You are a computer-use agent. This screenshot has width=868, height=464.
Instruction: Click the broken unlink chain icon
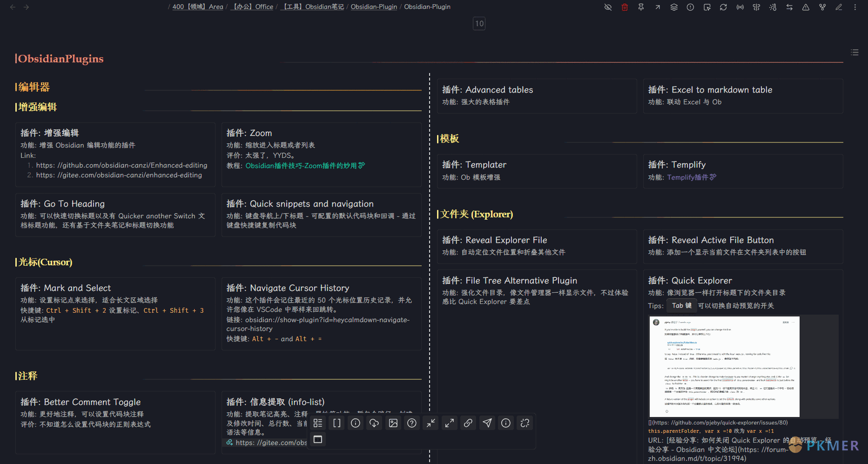[525, 423]
